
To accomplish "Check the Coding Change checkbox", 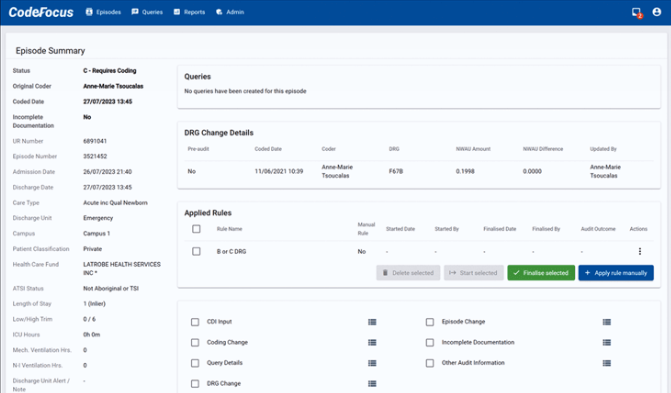I will 195,342.
